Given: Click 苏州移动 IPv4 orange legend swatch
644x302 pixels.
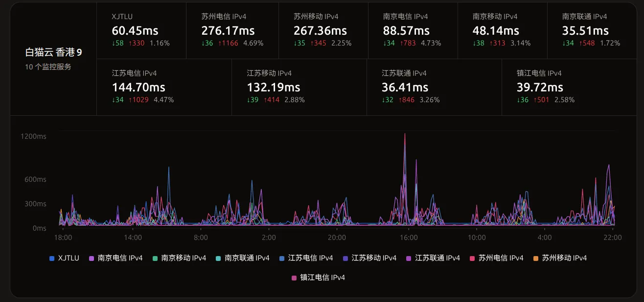Looking at the screenshot, I should coord(535,258).
